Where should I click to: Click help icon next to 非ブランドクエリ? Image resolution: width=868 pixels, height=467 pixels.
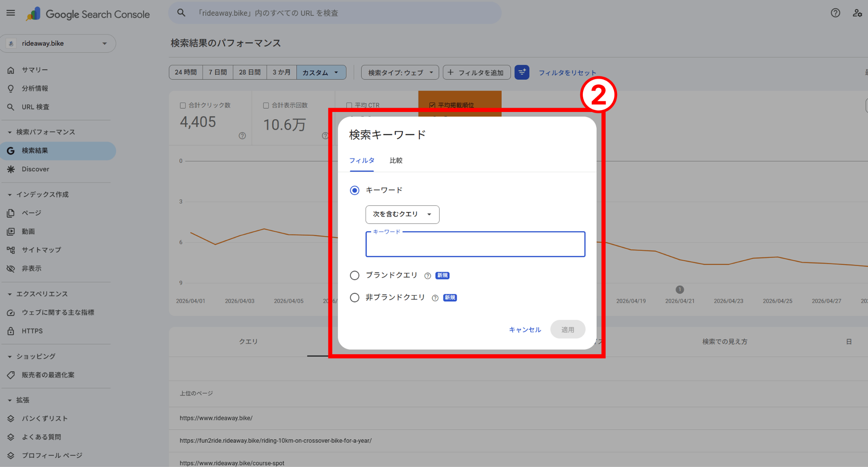(x=435, y=298)
